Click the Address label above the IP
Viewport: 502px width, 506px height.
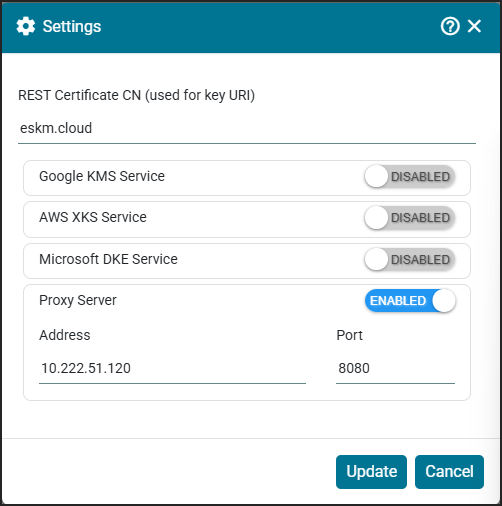[x=65, y=335]
